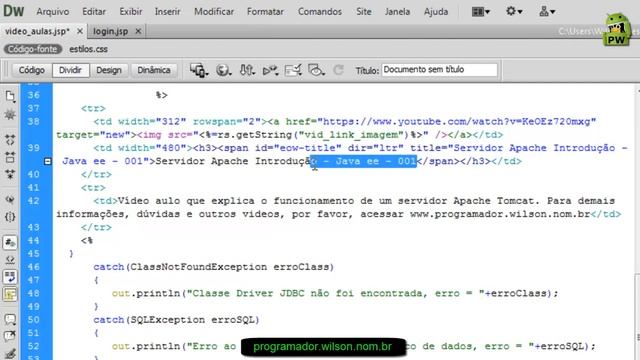Close the video_aulas.jsp tab

tap(80, 31)
